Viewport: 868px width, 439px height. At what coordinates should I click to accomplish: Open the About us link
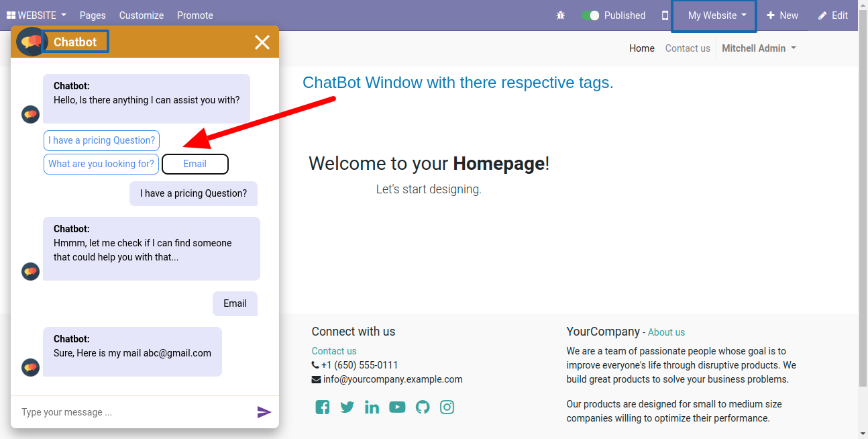tap(666, 332)
